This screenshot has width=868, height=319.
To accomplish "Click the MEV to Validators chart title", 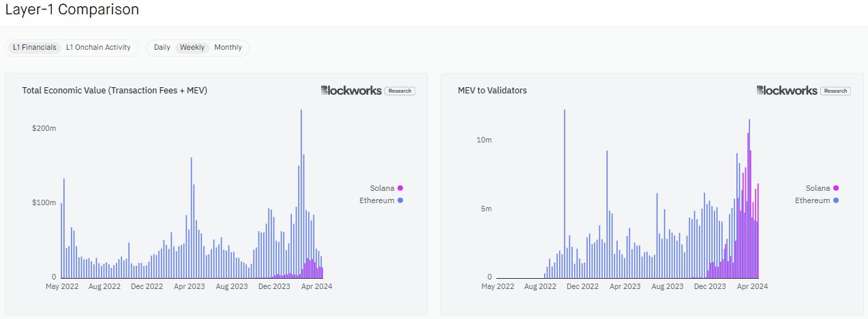I will (x=492, y=91).
